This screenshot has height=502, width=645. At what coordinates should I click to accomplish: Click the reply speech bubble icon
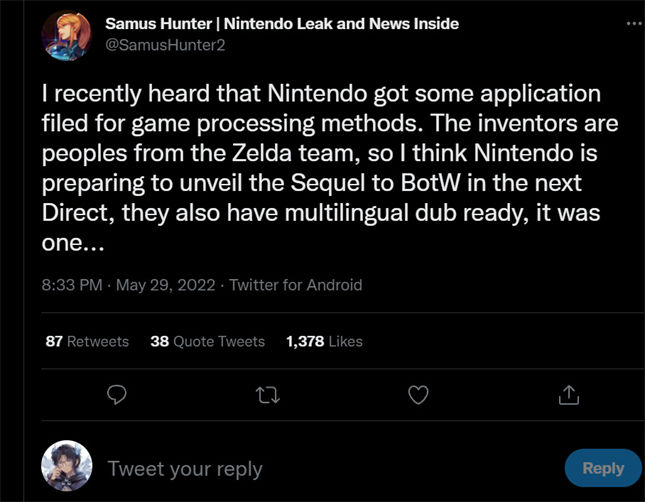(x=117, y=395)
